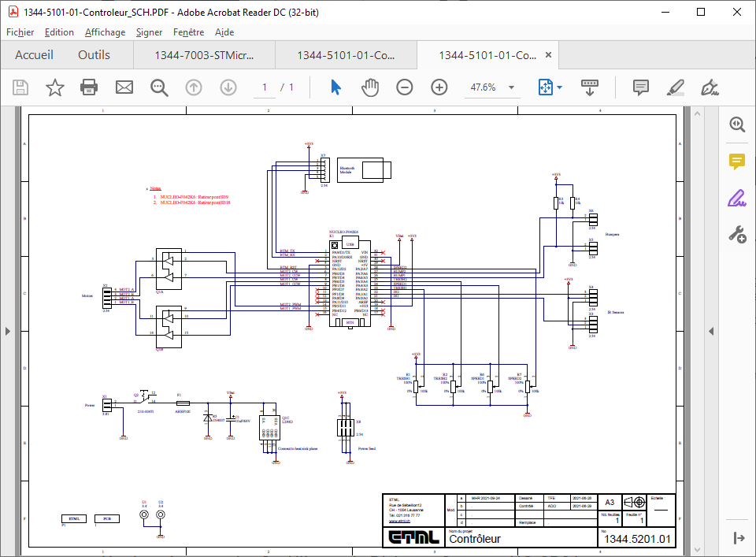Click the current page number field
This screenshot has width=756, height=557.
tap(265, 87)
